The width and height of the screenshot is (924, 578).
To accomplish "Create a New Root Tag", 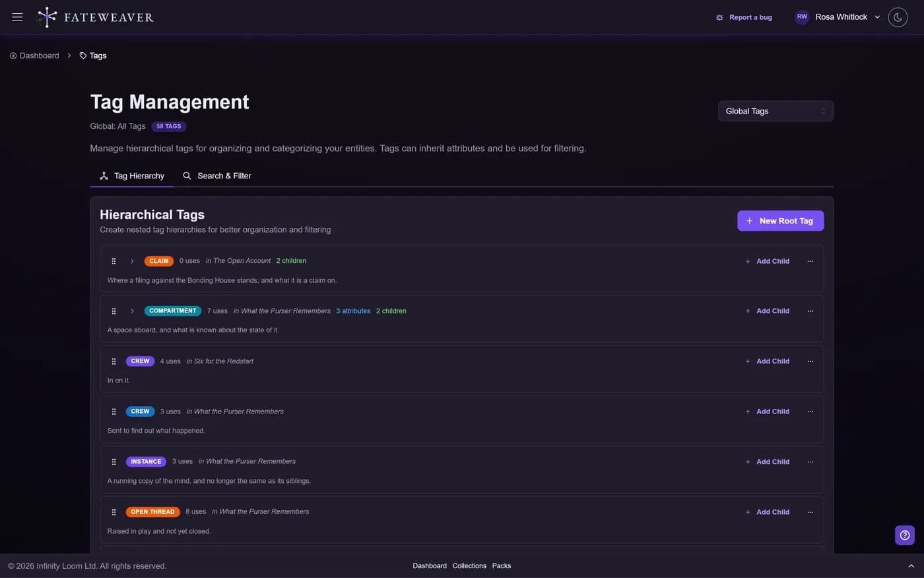I will 780,221.
